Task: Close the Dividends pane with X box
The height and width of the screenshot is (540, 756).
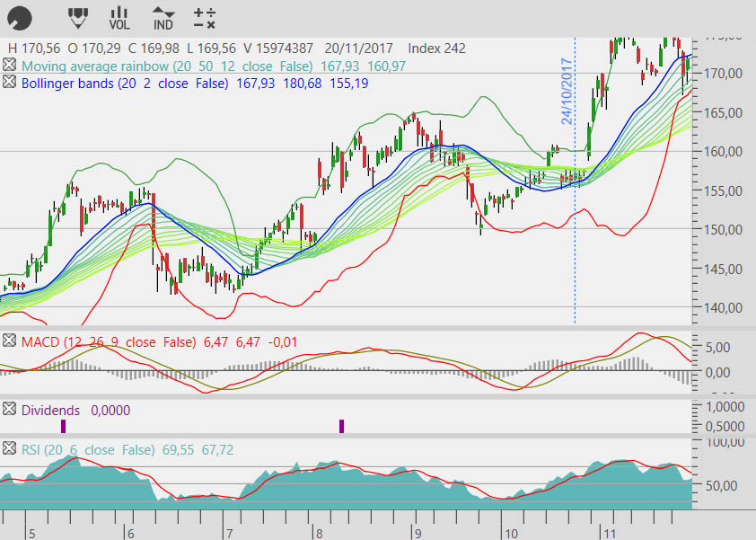Action: (9, 410)
